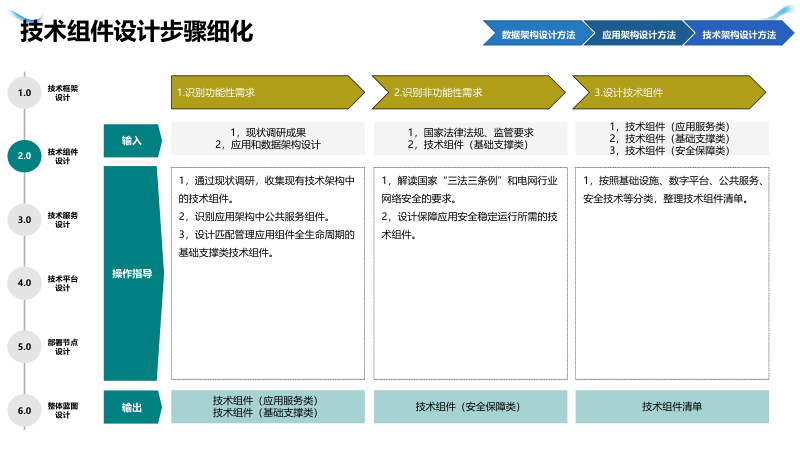Click the 输出 row header
The width and height of the screenshot is (800, 450).
point(132,407)
